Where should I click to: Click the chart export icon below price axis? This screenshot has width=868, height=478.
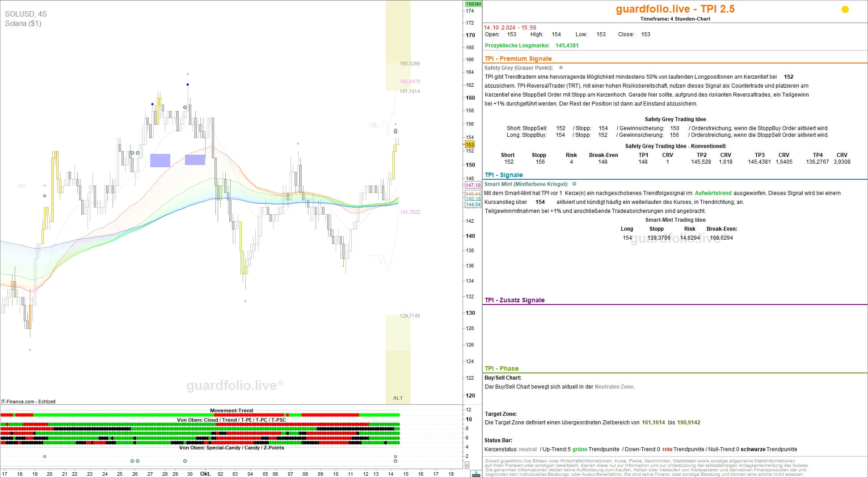coord(476,474)
